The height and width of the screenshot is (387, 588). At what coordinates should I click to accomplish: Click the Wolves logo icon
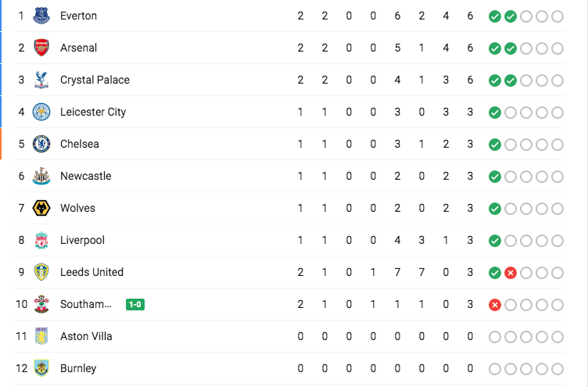[41, 208]
